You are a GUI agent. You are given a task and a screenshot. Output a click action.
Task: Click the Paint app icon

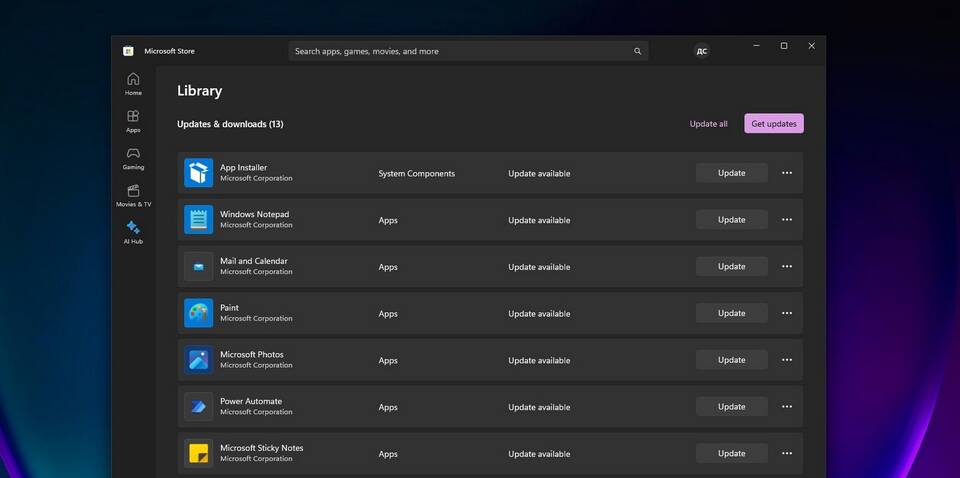[199, 313]
